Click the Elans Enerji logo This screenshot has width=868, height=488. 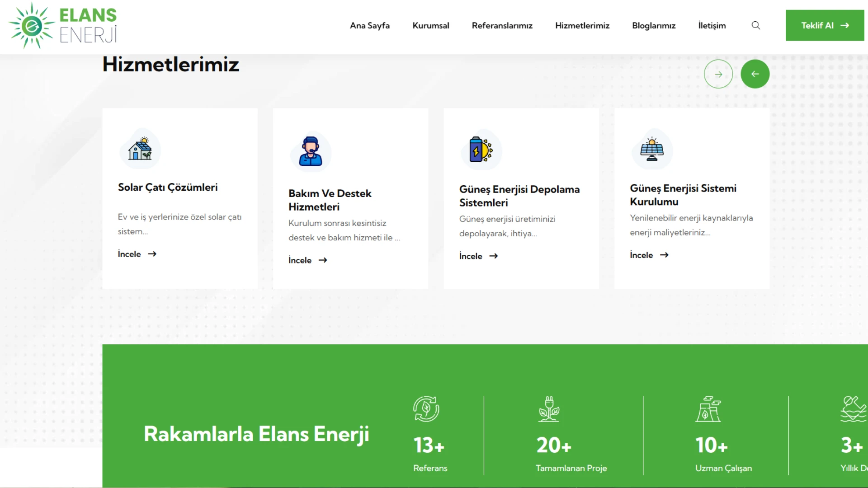coord(62,26)
